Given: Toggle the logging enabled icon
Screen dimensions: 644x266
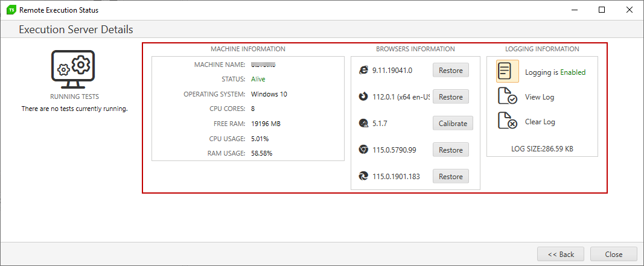Looking at the screenshot, I should (x=507, y=71).
